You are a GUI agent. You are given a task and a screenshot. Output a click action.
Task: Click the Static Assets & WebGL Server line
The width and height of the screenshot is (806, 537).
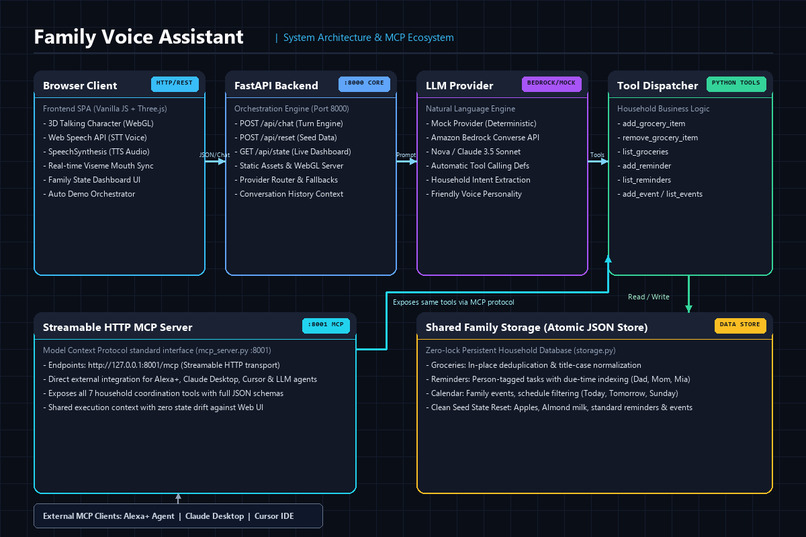point(289,166)
